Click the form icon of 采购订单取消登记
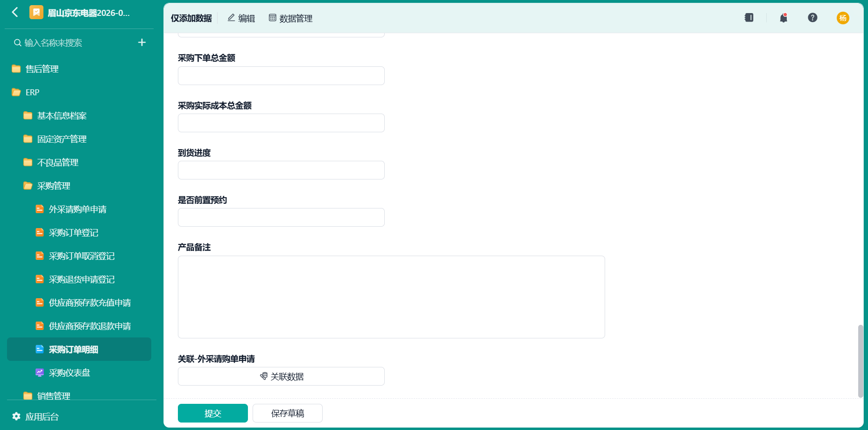The width and height of the screenshot is (868, 430). coord(40,256)
